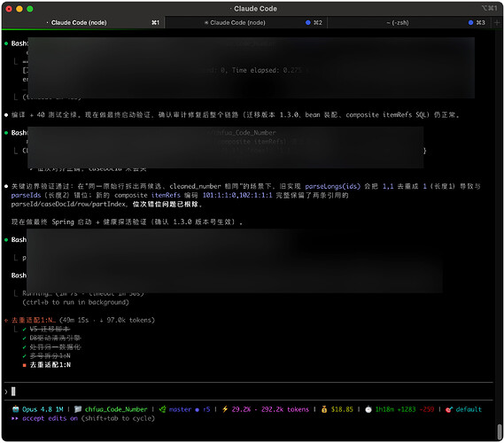The width and height of the screenshot is (504, 443).
Task: Click the "Claude Code" window title
Action: point(255,9)
